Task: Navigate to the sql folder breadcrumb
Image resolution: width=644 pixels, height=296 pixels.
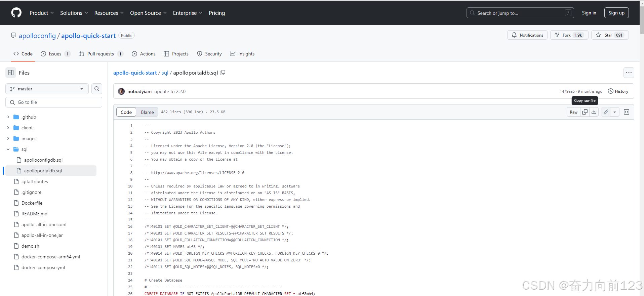Action: pyautogui.click(x=165, y=73)
